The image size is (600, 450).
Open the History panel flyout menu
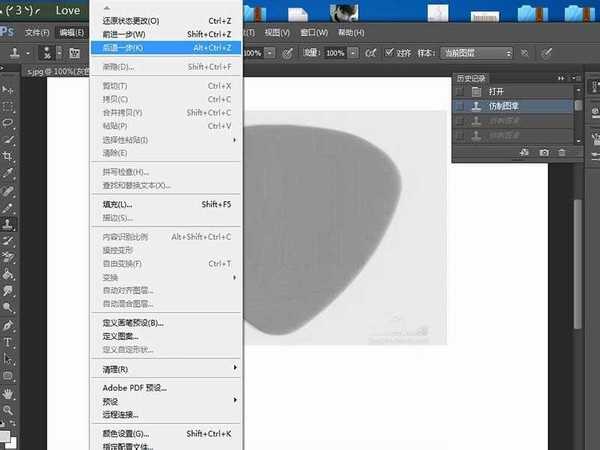coord(576,78)
